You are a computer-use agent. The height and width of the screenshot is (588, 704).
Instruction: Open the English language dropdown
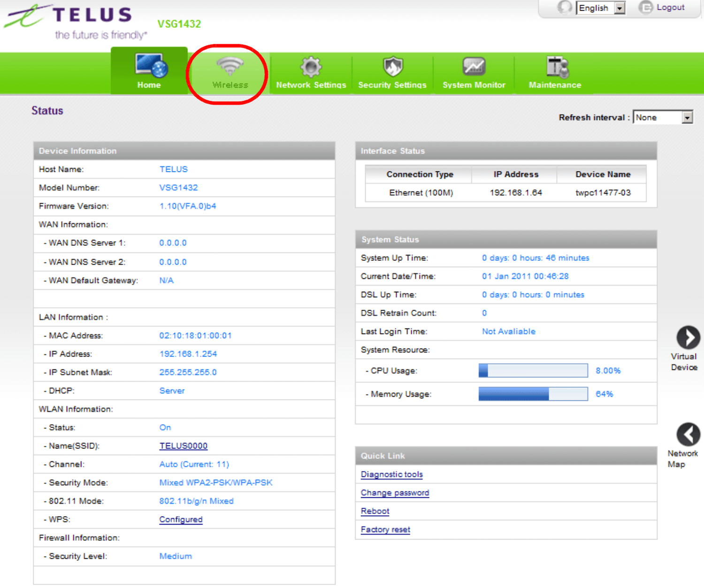601,8
